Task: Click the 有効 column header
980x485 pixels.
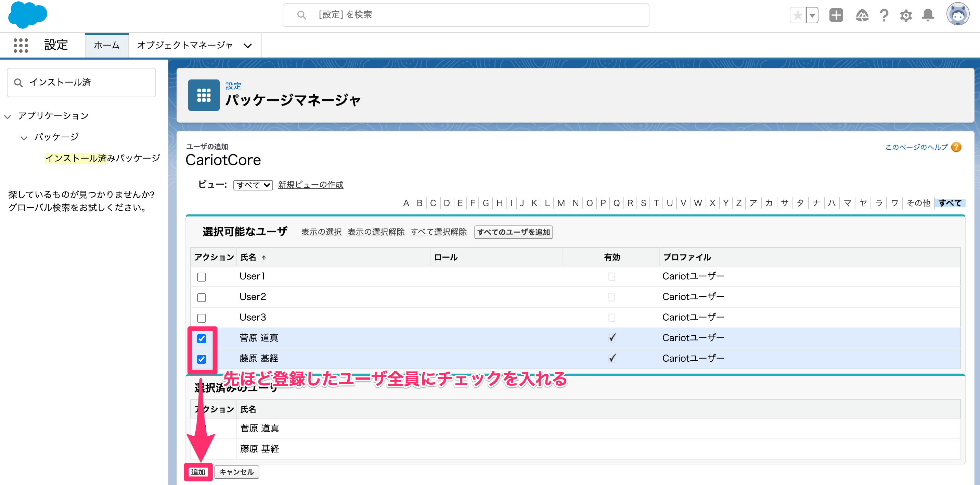Action: click(x=612, y=257)
